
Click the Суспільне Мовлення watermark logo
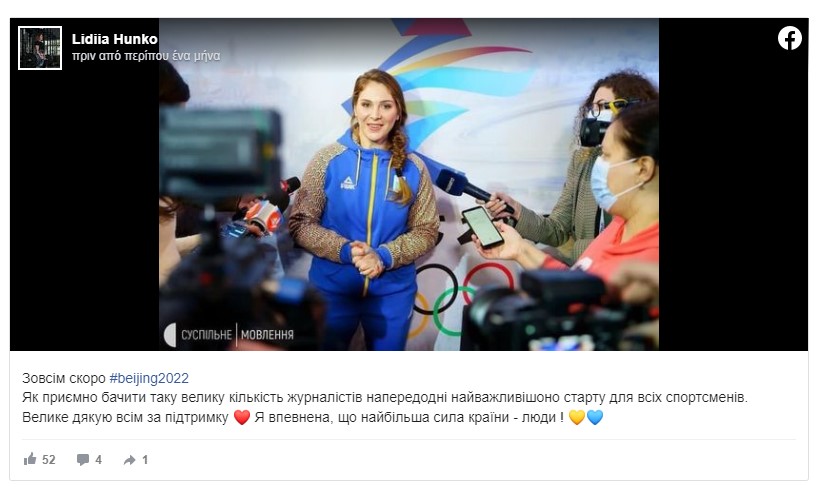tap(229, 335)
